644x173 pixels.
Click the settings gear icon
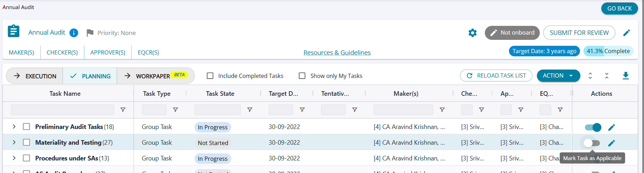coord(472,33)
